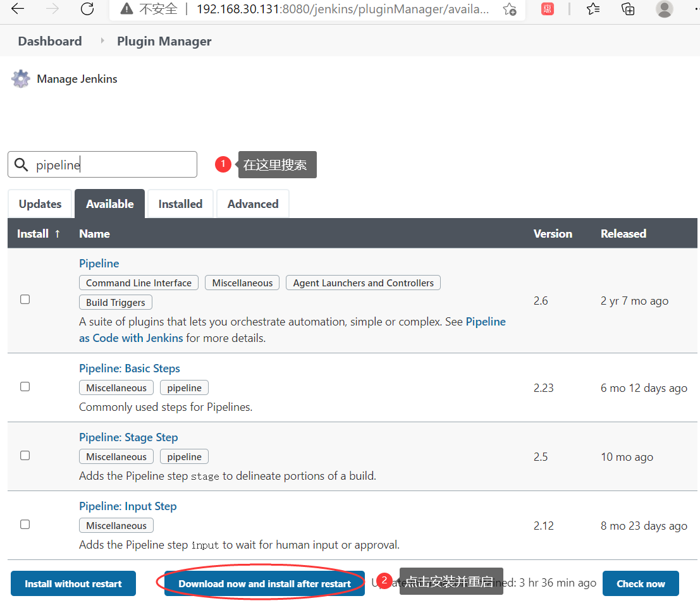
Task: Click the sort arrow beside the Install header
Action: [57, 233]
